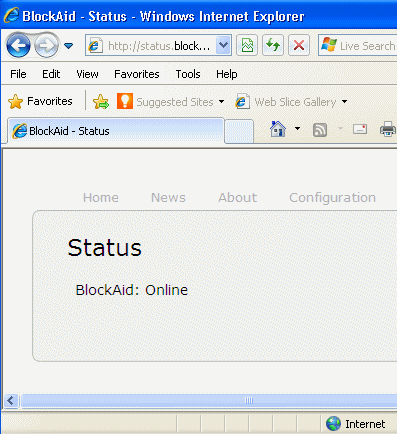Screen dimensions: 397x434
Task: Expand the Home button dropdown arrow
Action: coord(297,129)
